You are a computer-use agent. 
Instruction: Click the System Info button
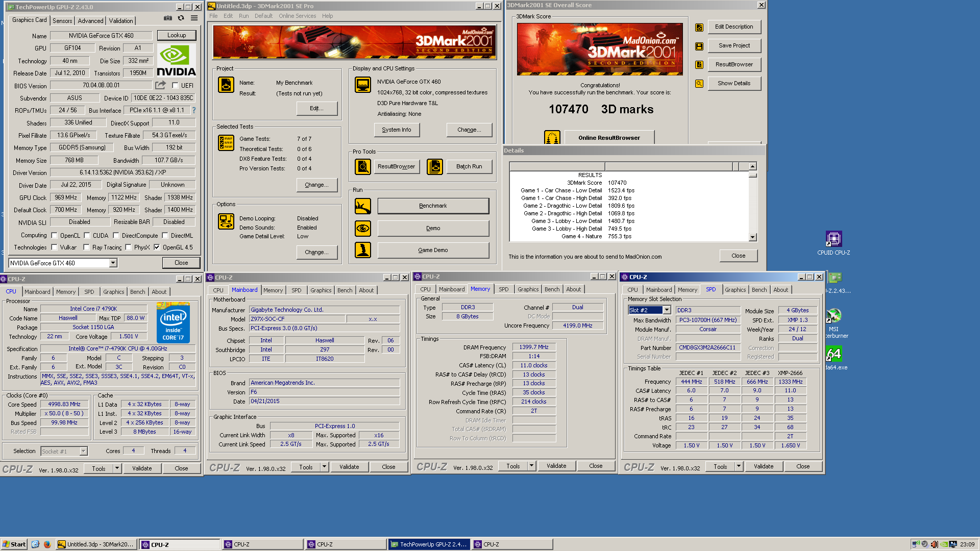pos(397,130)
